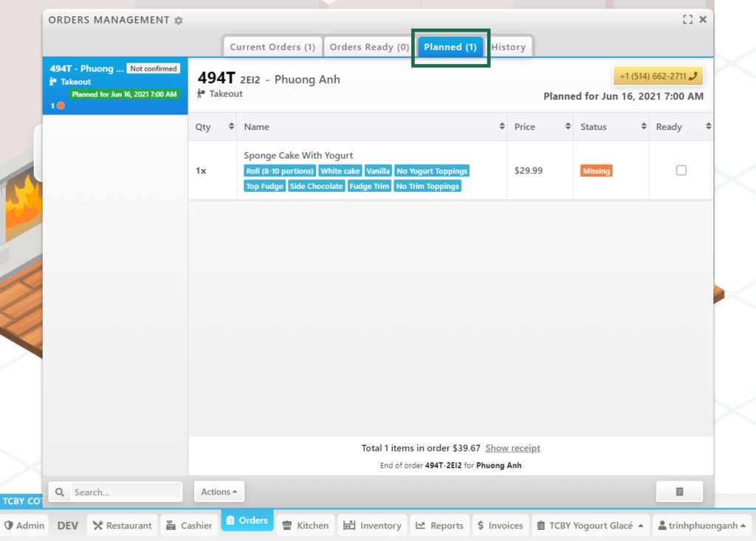
Task: Click the receipt list icon button
Action: pos(679,492)
